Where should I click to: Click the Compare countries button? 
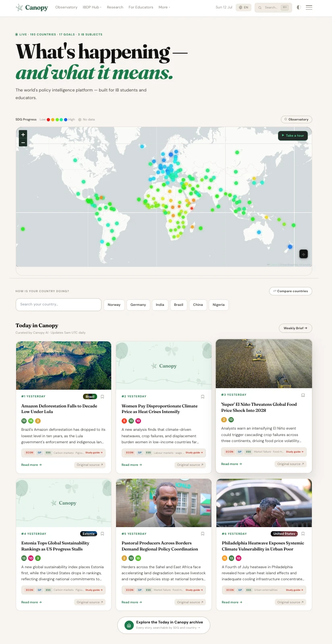click(x=290, y=291)
